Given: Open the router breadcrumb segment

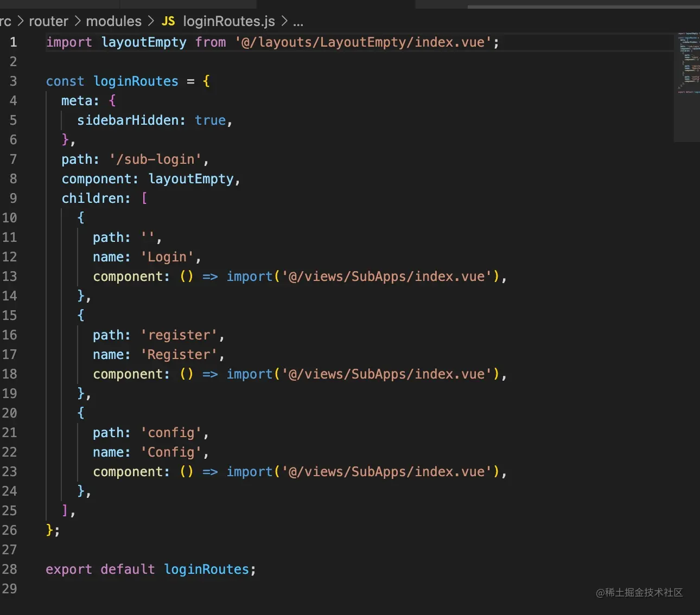Looking at the screenshot, I should [48, 21].
